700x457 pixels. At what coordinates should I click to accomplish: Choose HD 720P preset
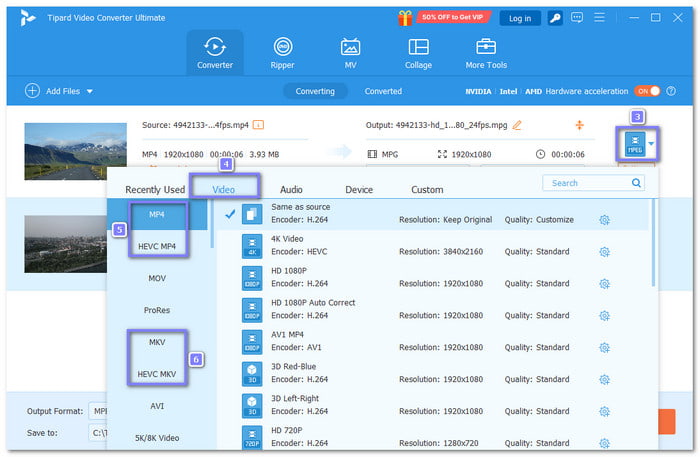pos(432,437)
